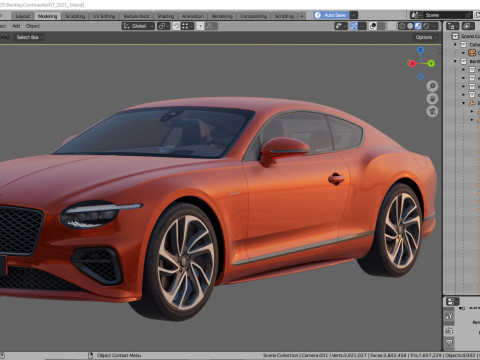Click the hand pan view icon

pos(432,99)
